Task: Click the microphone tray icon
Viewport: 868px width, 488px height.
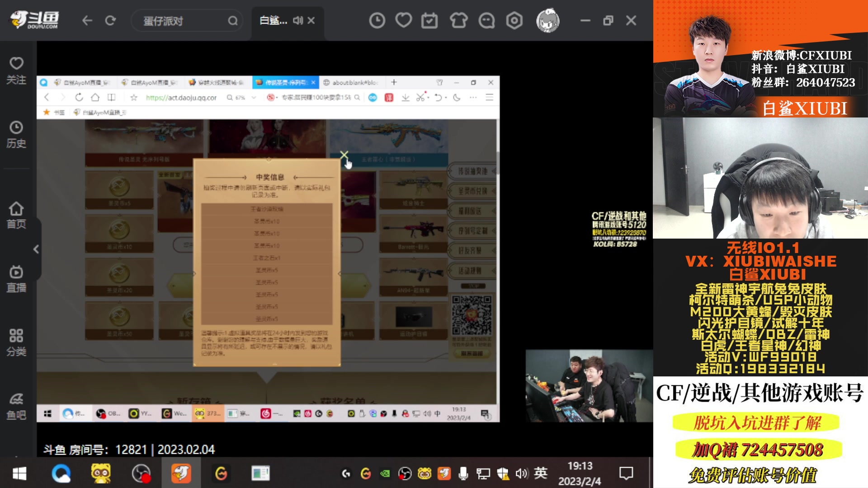Action: [x=463, y=473]
